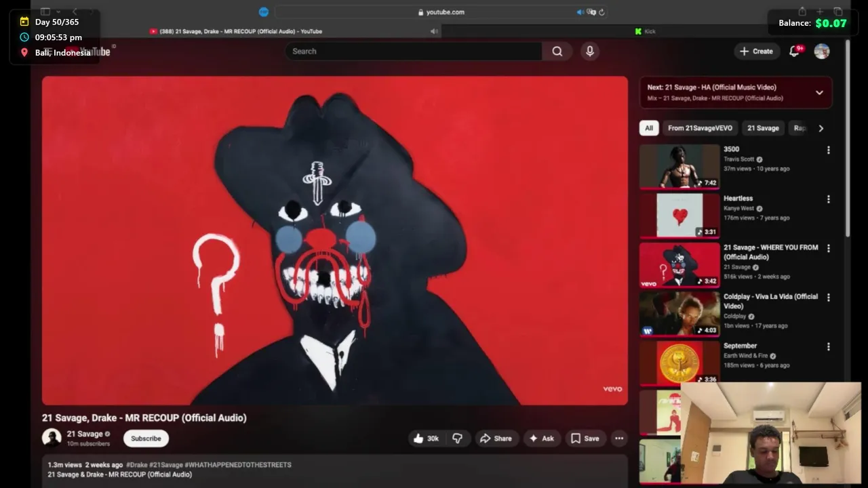The width and height of the screenshot is (868, 488).
Task: Click the #WHATHAPPENEDTOTHESTREETS hashtag
Action: point(238,465)
